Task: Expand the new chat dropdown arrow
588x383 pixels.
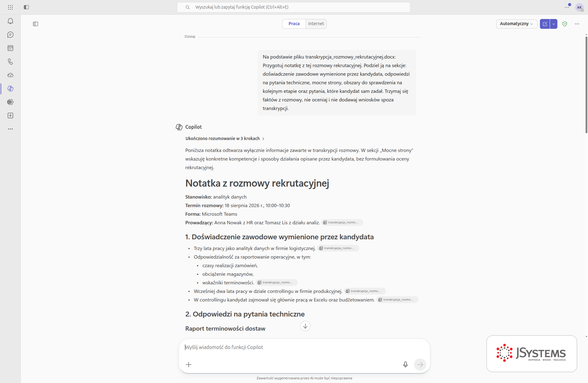Action: click(x=554, y=24)
